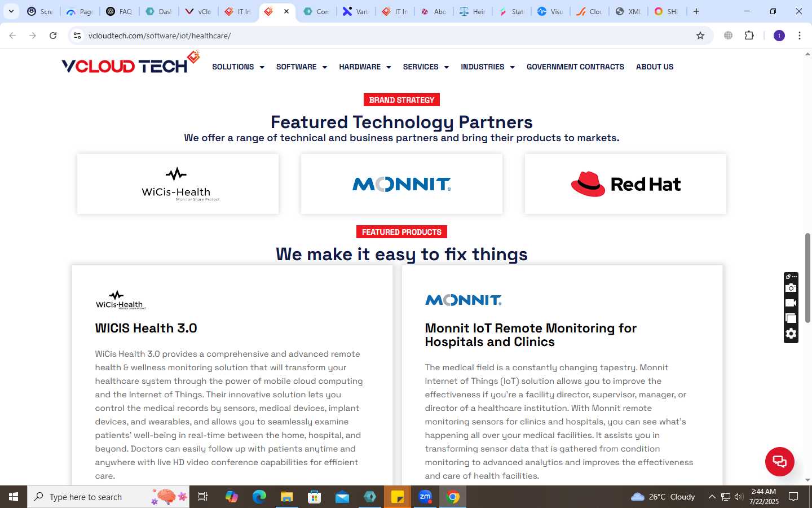Expand the INDUSTRIES dropdown menu
Image resolution: width=812 pixels, height=508 pixels.
tap(488, 67)
